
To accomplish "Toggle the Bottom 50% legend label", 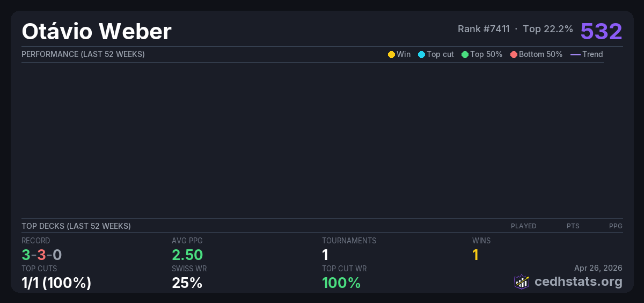I will (x=540, y=54).
